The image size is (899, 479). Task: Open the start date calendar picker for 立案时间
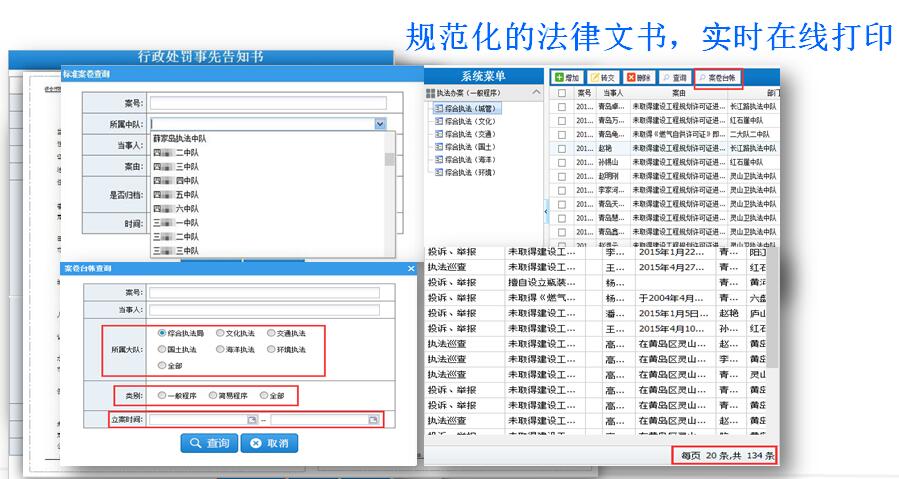click(253, 420)
